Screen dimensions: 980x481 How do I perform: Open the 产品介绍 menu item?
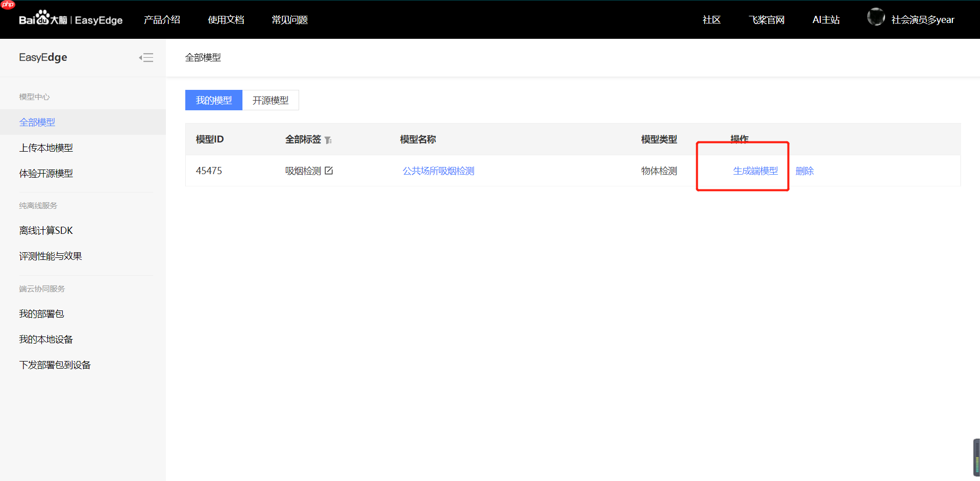162,20
